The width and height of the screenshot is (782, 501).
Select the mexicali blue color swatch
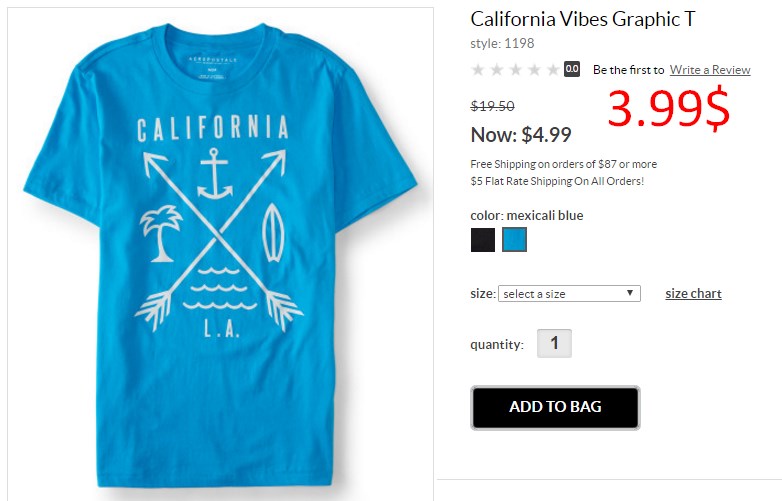(x=514, y=240)
